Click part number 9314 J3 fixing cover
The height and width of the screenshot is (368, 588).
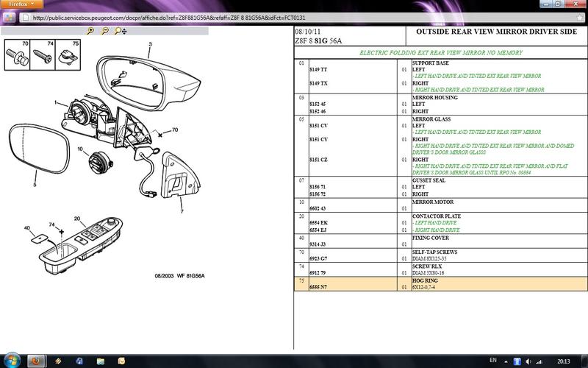318,244
